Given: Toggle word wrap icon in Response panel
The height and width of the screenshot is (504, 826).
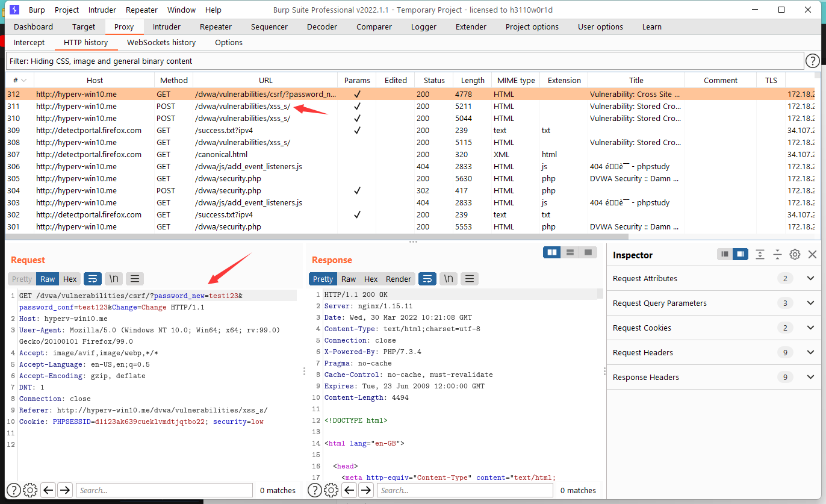Looking at the screenshot, I should pyautogui.click(x=427, y=279).
